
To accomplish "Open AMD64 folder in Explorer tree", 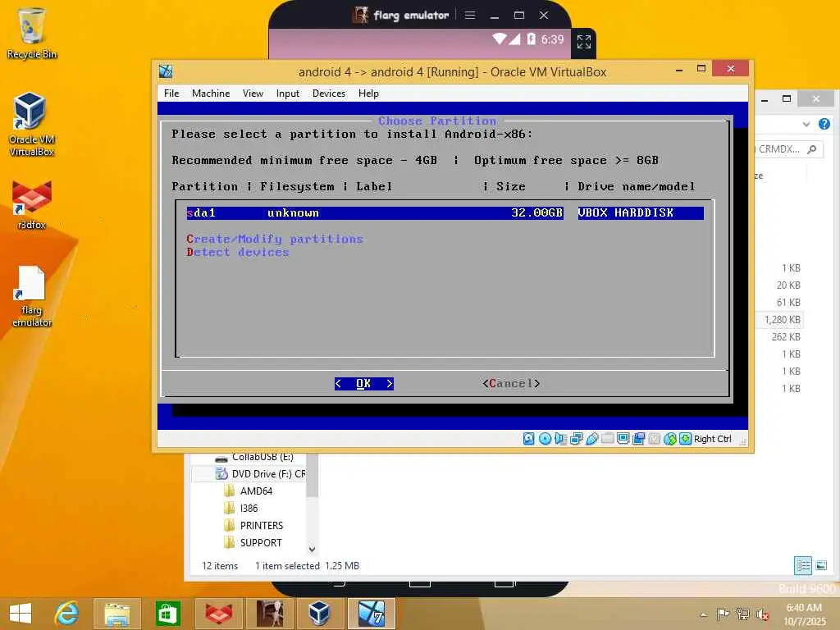I will pos(248,491).
